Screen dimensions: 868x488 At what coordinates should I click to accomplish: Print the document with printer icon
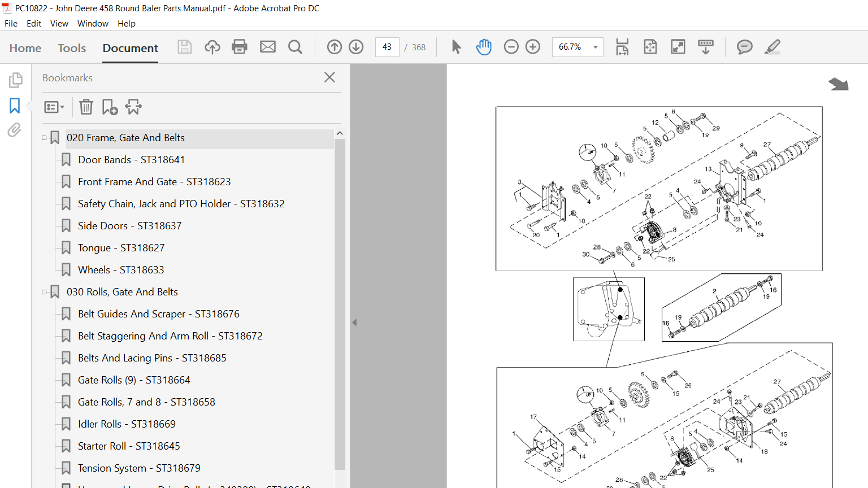(240, 47)
